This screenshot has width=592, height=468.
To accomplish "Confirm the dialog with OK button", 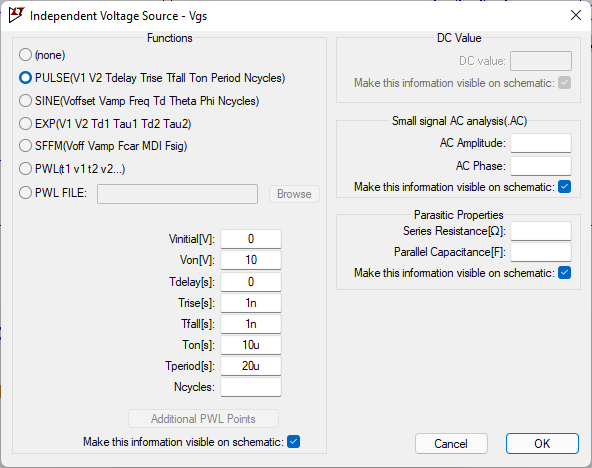I will (x=542, y=443).
